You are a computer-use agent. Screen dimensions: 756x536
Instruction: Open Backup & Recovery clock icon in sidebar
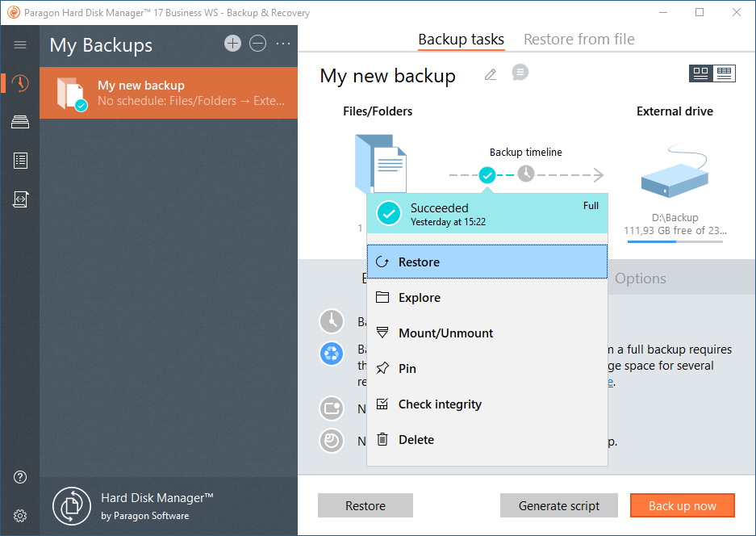(20, 83)
